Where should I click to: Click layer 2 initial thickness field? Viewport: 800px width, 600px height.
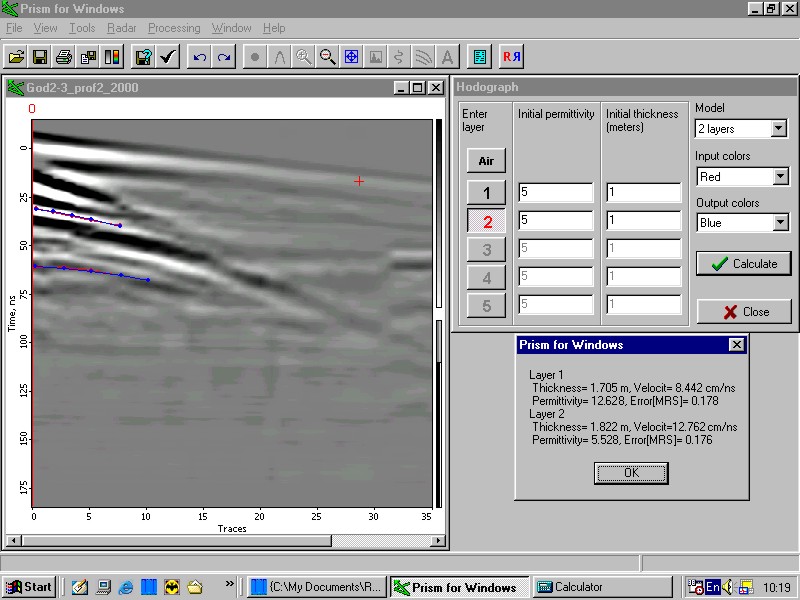(x=643, y=220)
